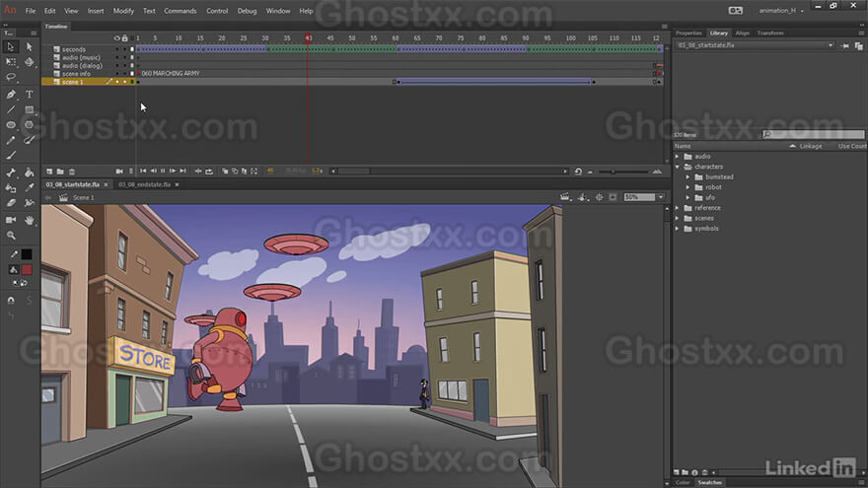Select the Text tool

coord(29,95)
